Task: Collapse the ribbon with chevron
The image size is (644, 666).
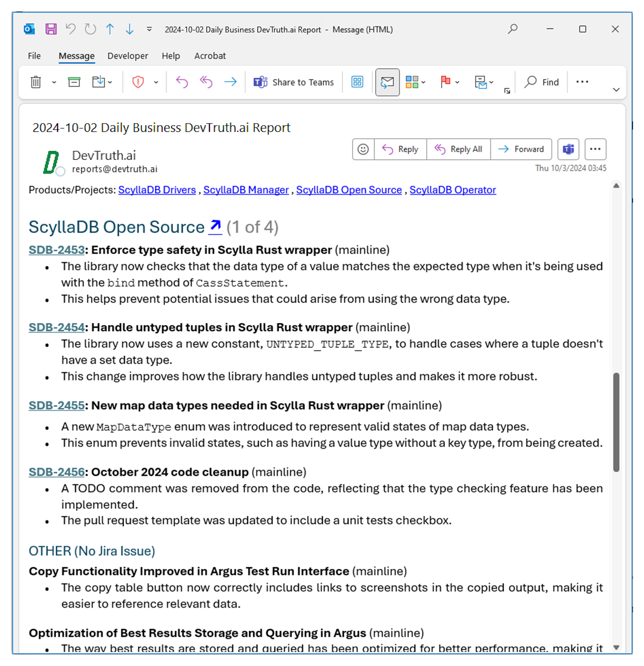Action: coord(616,90)
